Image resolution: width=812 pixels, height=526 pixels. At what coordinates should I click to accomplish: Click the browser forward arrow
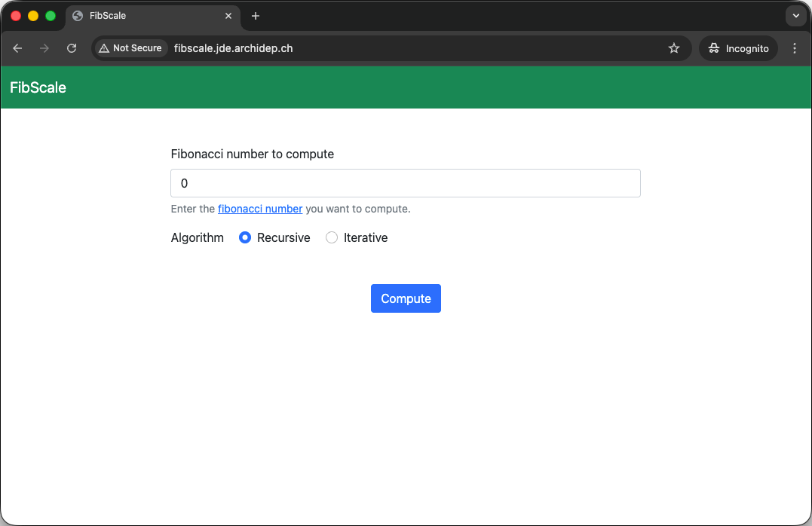tap(44, 48)
